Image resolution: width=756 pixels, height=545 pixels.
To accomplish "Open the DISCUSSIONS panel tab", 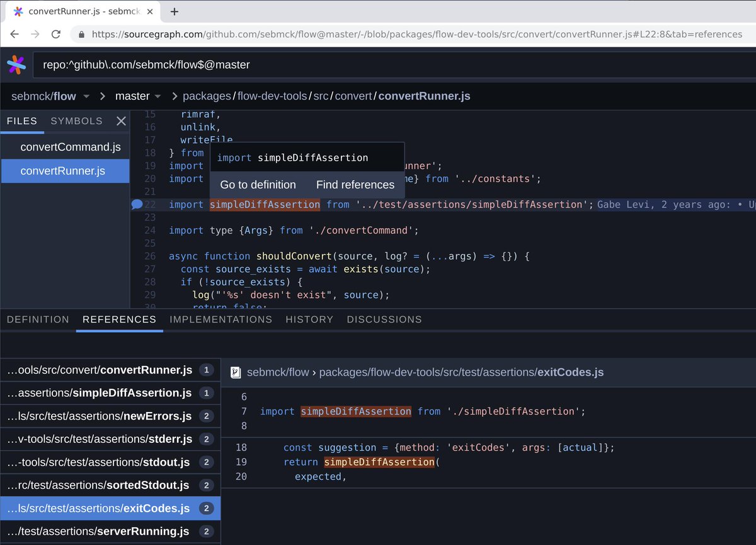I will pos(384,319).
